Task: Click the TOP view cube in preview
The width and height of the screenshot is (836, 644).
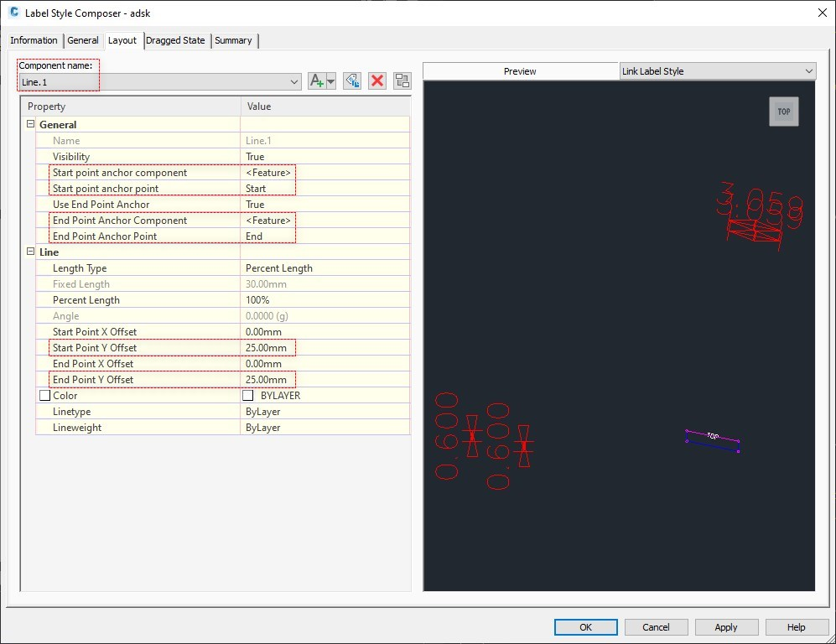Action: click(784, 112)
